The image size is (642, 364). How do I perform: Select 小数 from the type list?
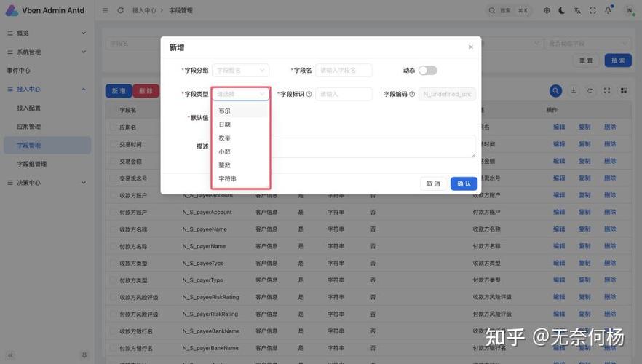coord(241,151)
